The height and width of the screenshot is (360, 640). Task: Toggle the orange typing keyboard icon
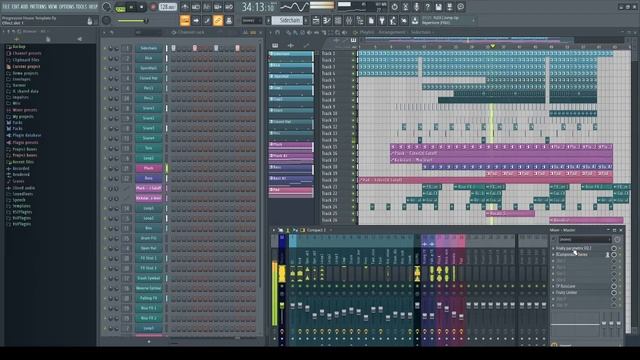(x=185, y=20)
